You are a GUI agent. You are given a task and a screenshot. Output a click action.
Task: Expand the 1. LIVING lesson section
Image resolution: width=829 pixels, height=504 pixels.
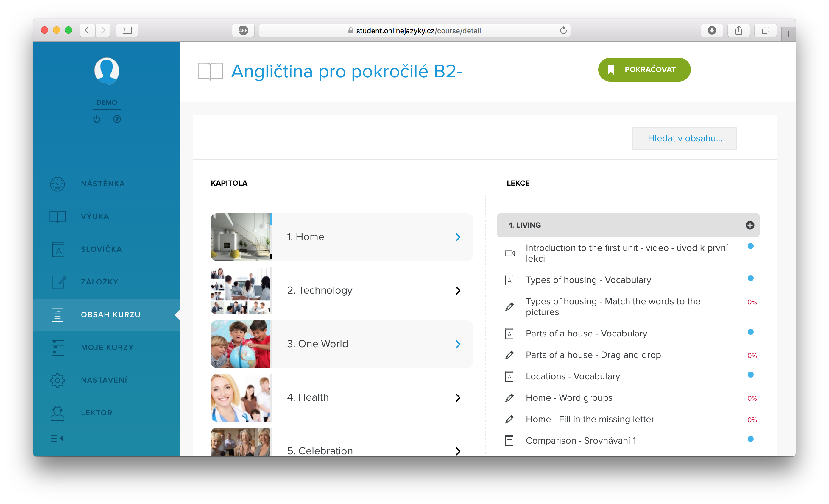click(x=750, y=225)
